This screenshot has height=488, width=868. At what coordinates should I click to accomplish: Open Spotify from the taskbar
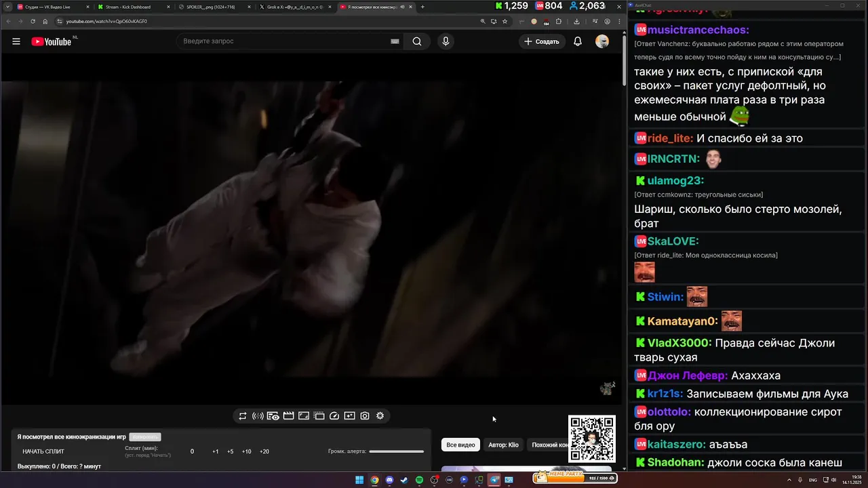coord(419,480)
